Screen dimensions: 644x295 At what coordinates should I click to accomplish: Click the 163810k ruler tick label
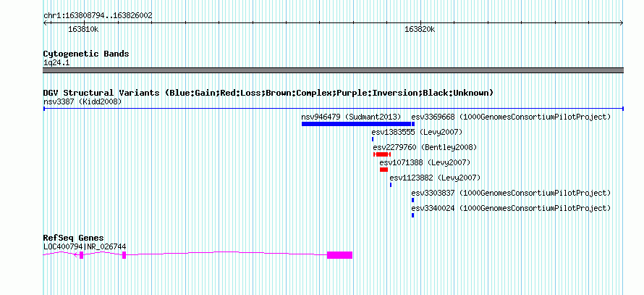(83, 30)
